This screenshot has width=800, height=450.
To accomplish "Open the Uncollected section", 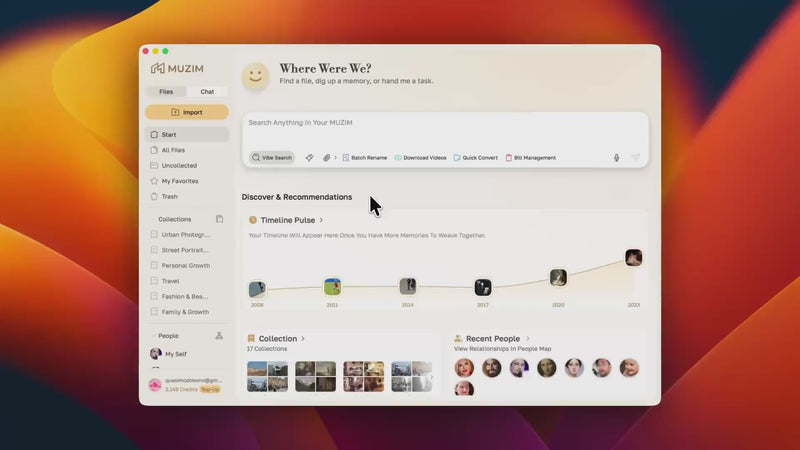I will (x=187, y=165).
